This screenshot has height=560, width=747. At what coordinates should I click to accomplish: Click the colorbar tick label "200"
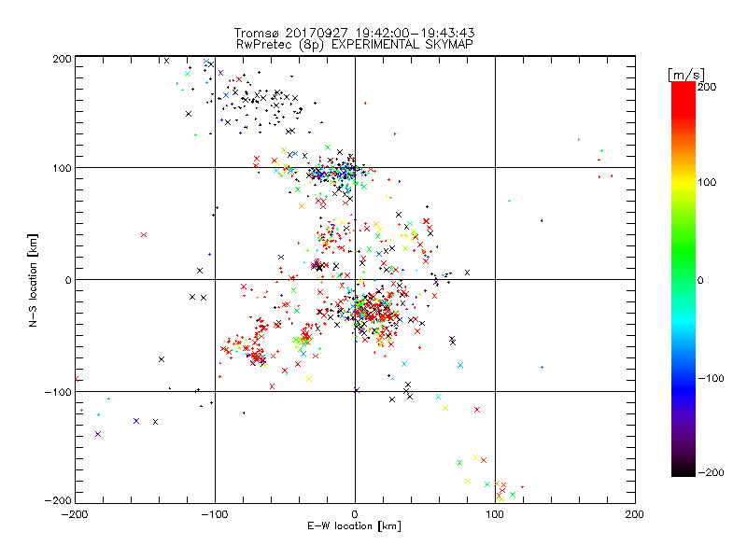[x=708, y=87]
